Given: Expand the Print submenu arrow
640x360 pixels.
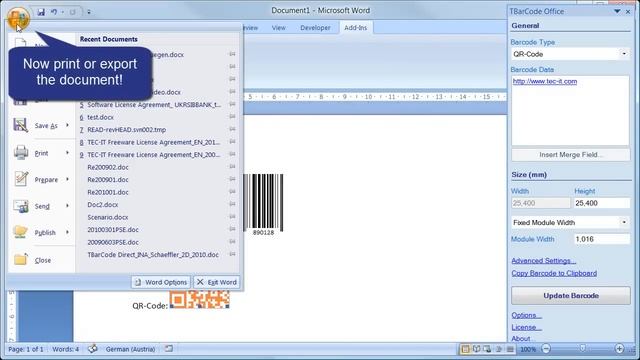Looking at the screenshot, I should [67, 153].
